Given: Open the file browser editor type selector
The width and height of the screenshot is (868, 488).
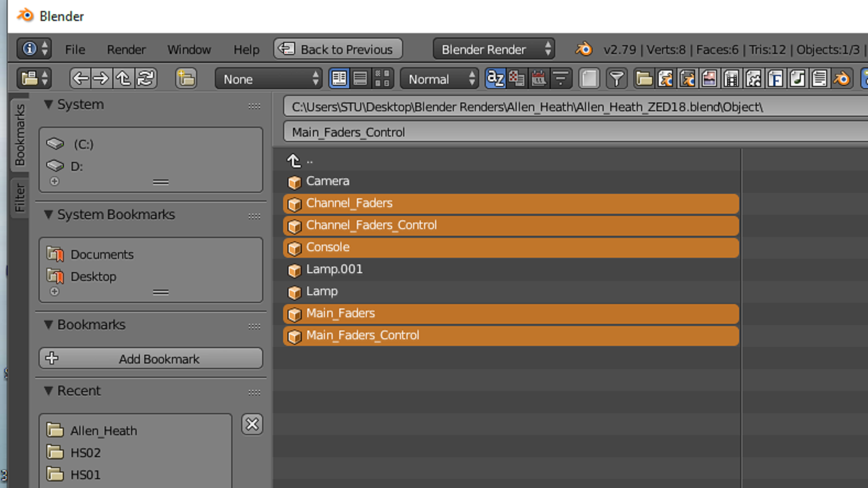Looking at the screenshot, I should click(35, 79).
